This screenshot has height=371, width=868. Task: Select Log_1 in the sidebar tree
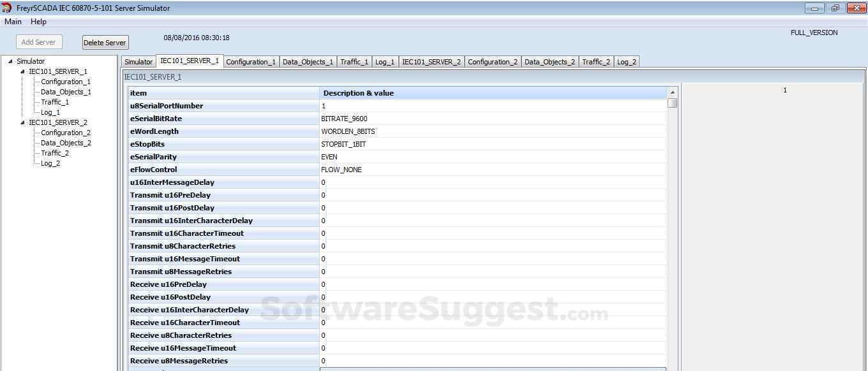pyautogui.click(x=50, y=112)
